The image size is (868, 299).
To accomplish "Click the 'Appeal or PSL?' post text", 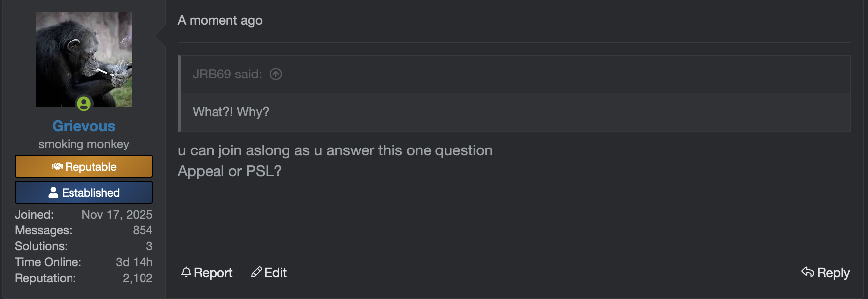I will click(x=229, y=171).
